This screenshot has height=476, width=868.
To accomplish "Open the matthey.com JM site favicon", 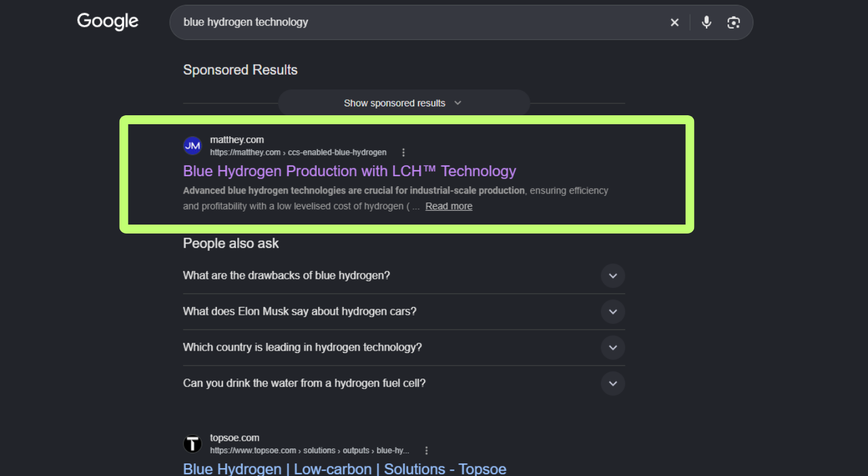I will (192, 146).
